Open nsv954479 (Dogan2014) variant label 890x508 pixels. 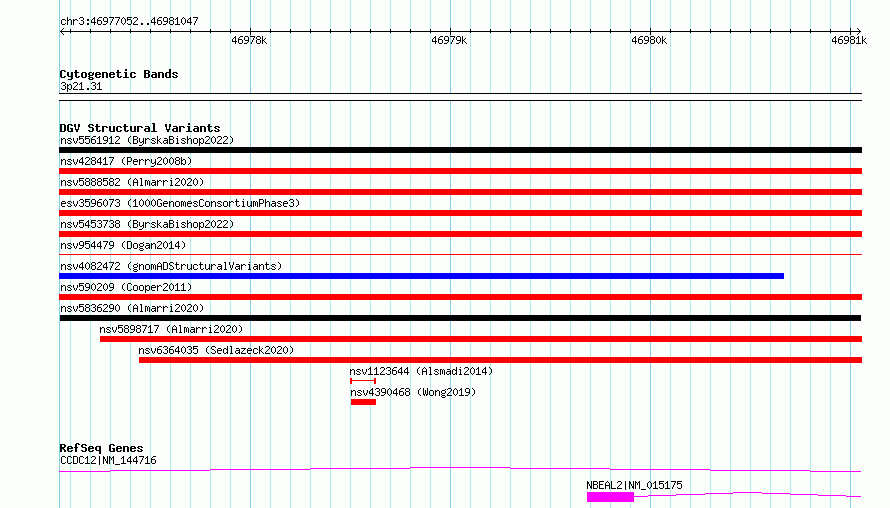[123, 245]
